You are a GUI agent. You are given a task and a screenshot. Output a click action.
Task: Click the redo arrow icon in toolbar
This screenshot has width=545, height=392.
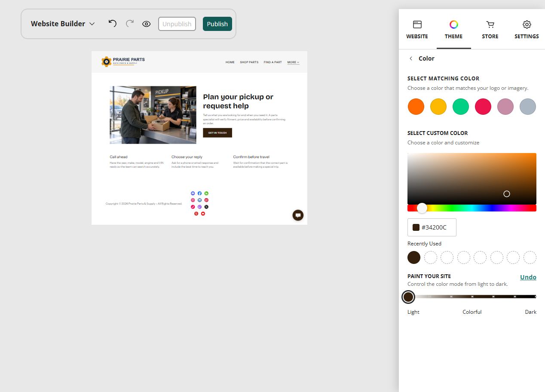(x=130, y=23)
